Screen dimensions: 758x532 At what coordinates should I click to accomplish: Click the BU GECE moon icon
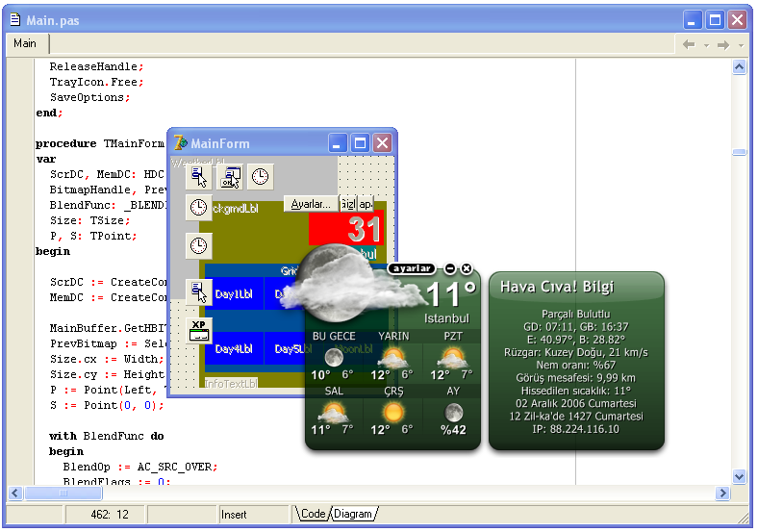334,358
